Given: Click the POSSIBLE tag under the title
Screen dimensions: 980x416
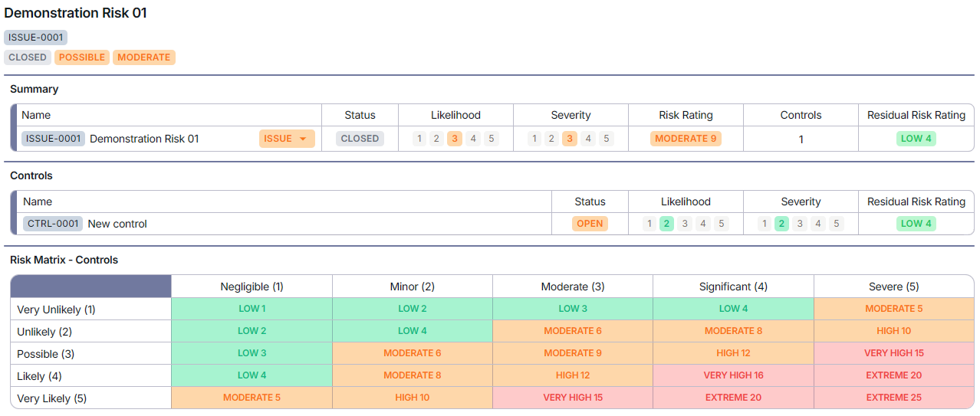Looking at the screenshot, I should tap(82, 57).
